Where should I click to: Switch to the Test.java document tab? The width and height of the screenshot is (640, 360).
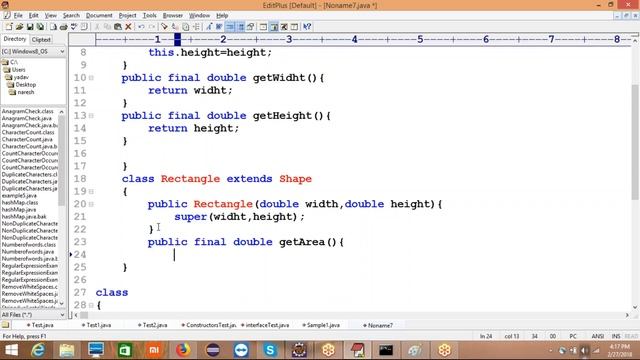pyautogui.click(x=40, y=325)
